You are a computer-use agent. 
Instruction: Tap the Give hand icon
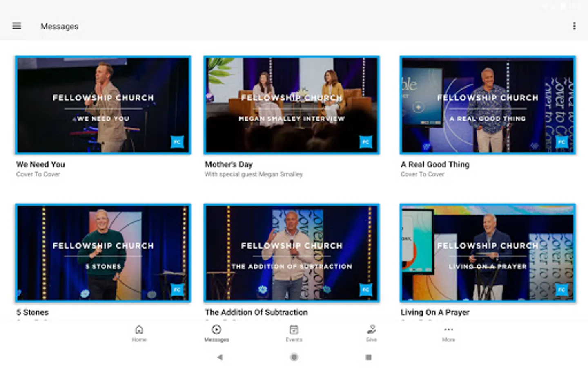(371, 330)
